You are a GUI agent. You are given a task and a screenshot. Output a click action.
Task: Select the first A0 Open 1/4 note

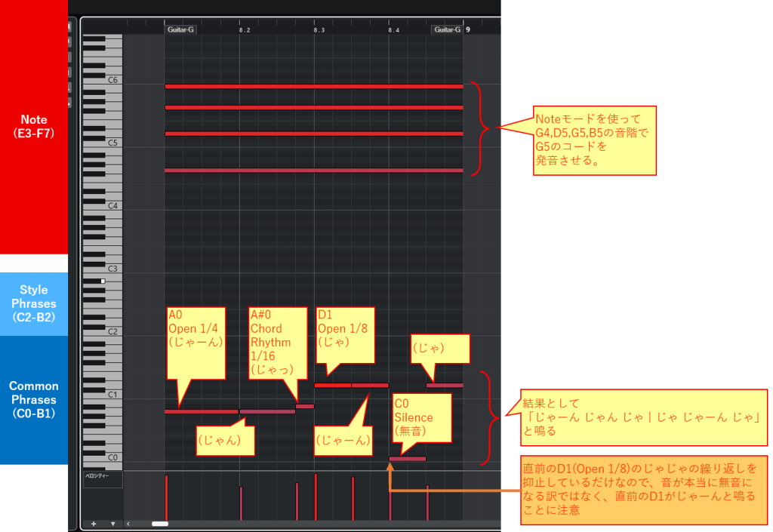pos(202,411)
